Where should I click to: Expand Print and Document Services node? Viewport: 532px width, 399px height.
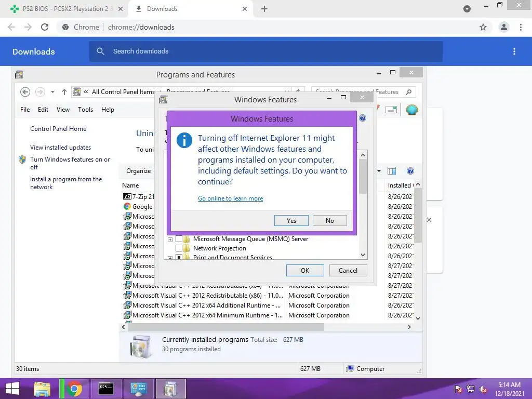170,258
